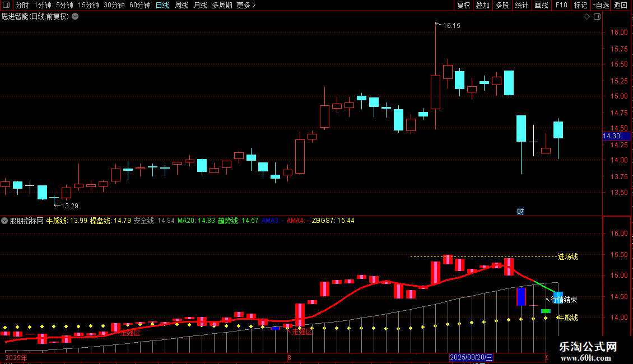
Task: Select the 1分钟 period
Action: (43, 5)
